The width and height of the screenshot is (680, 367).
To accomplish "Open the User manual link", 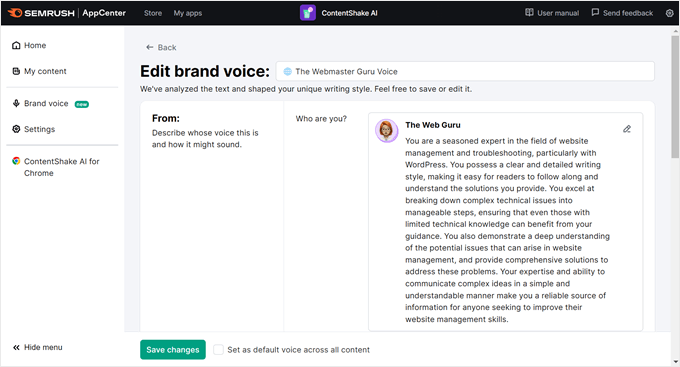I will (558, 13).
